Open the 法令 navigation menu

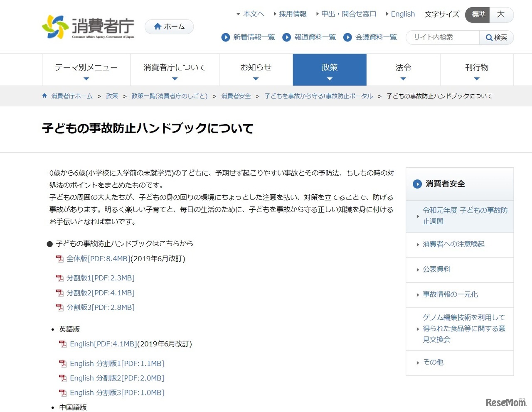403,70
